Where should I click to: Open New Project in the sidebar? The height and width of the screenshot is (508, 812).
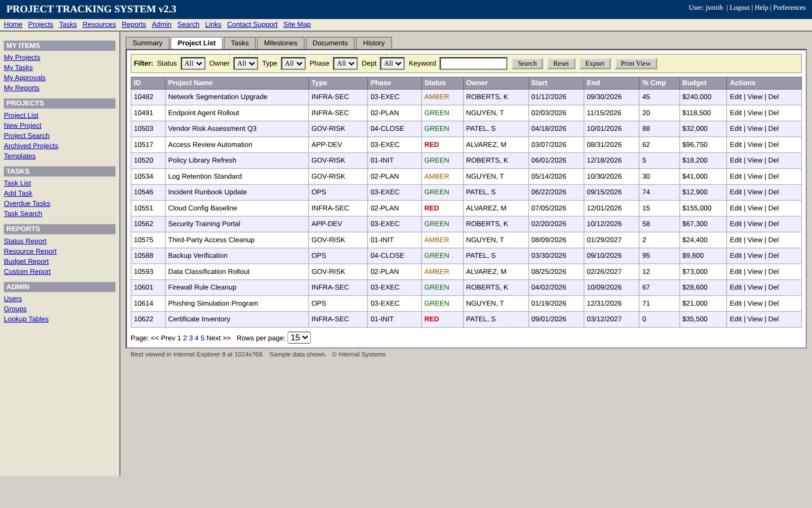point(22,126)
